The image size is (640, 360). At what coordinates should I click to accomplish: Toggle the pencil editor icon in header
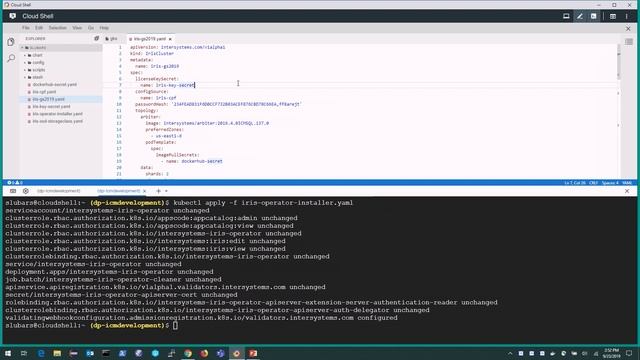pyautogui.click(x=580, y=16)
